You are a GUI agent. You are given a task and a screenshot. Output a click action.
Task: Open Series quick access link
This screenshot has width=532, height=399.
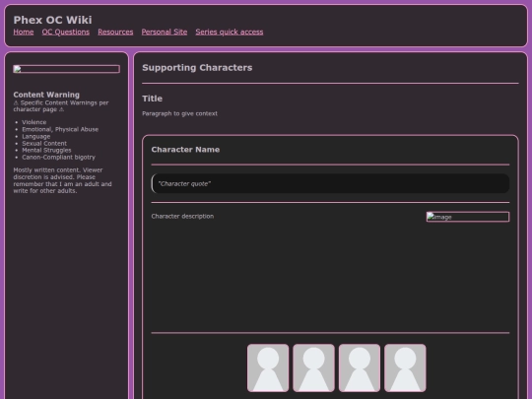pos(230,32)
